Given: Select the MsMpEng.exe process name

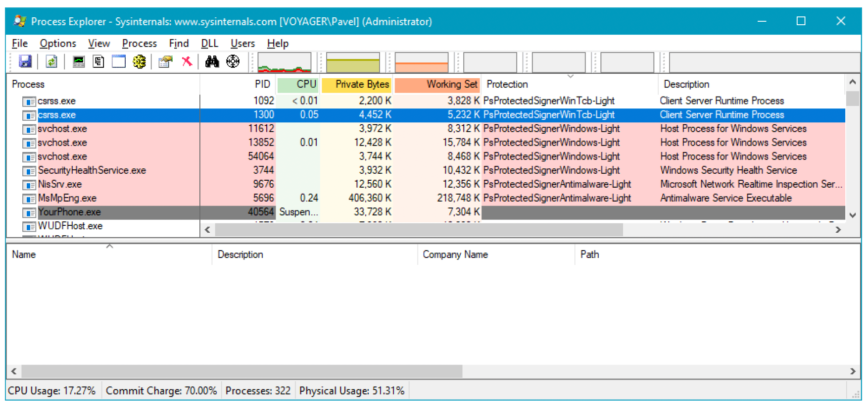Looking at the screenshot, I should click(67, 198).
